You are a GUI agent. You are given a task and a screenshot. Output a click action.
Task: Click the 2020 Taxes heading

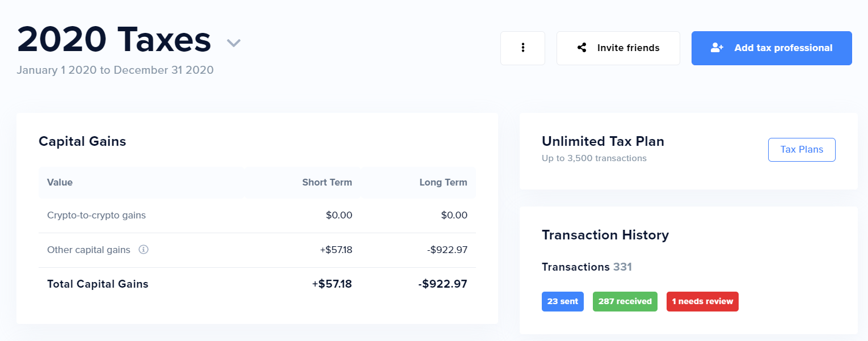[114, 40]
